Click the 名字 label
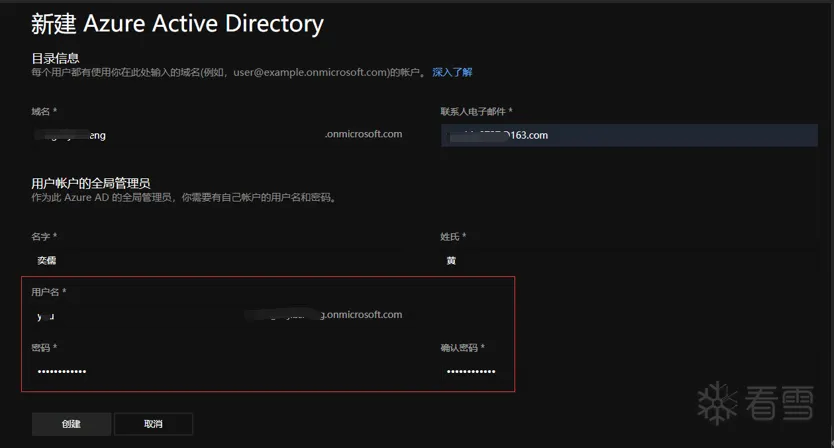834x448 pixels. coord(44,236)
